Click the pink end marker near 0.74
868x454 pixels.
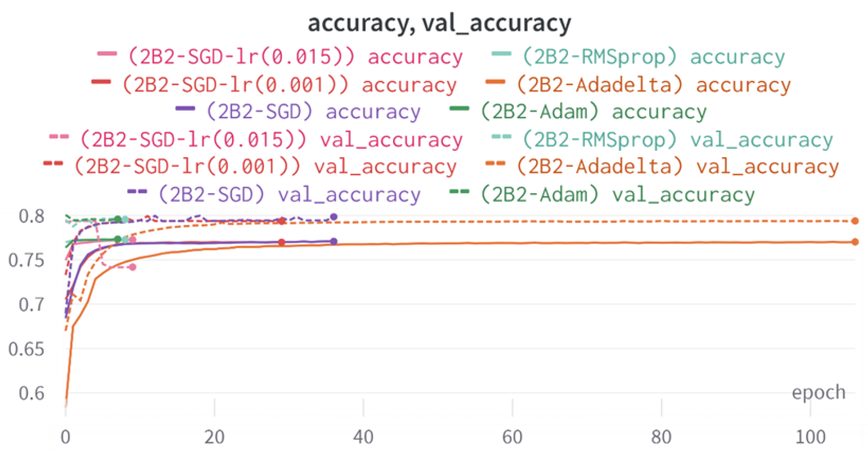(133, 267)
